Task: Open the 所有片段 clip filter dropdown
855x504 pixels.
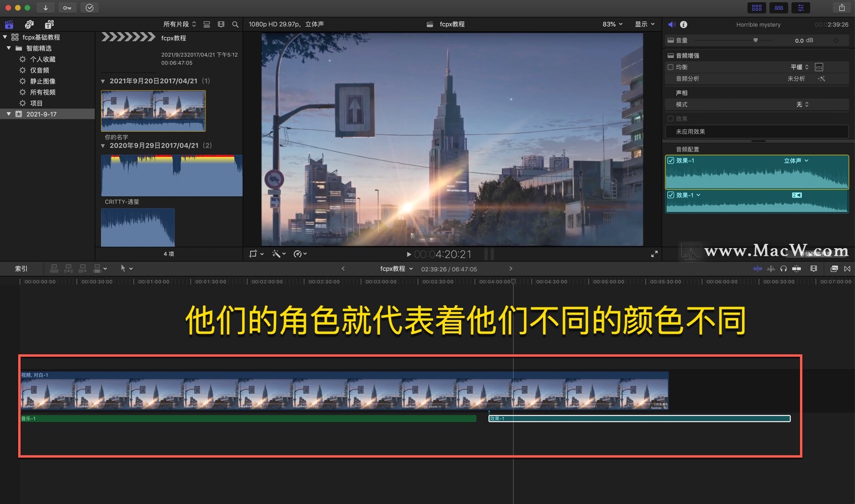Action: pyautogui.click(x=180, y=24)
